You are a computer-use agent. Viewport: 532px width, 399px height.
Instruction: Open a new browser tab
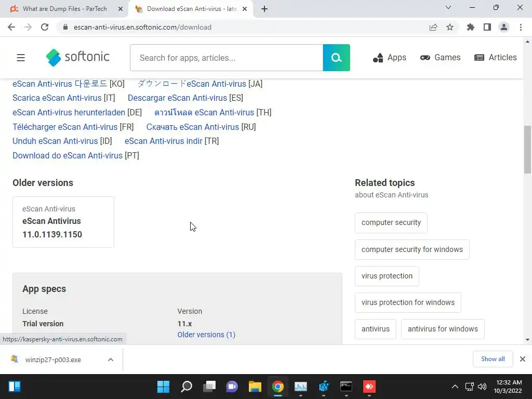coord(264,9)
